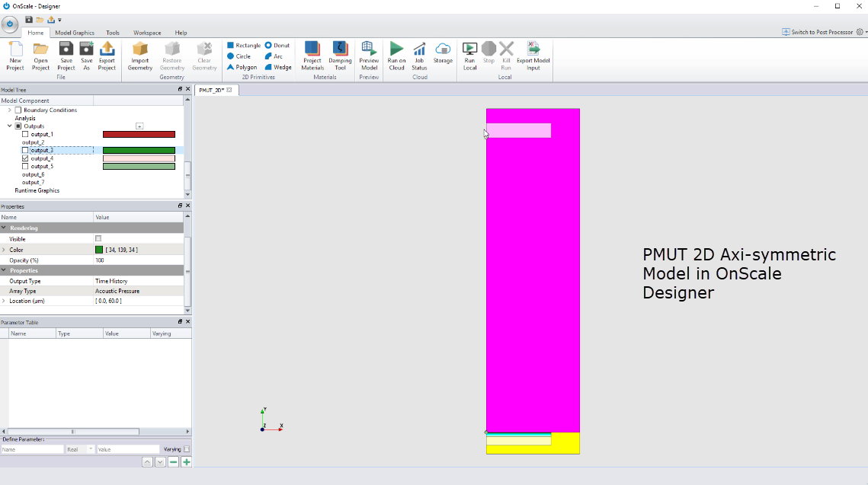The width and height of the screenshot is (868, 485).
Task: Expand the Boundary Conditions tree node
Action: 9,110
